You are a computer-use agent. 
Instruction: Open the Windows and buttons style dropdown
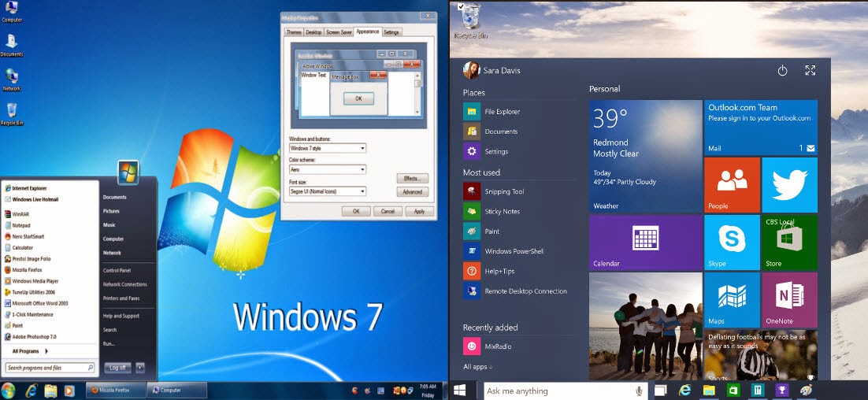click(328, 148)
